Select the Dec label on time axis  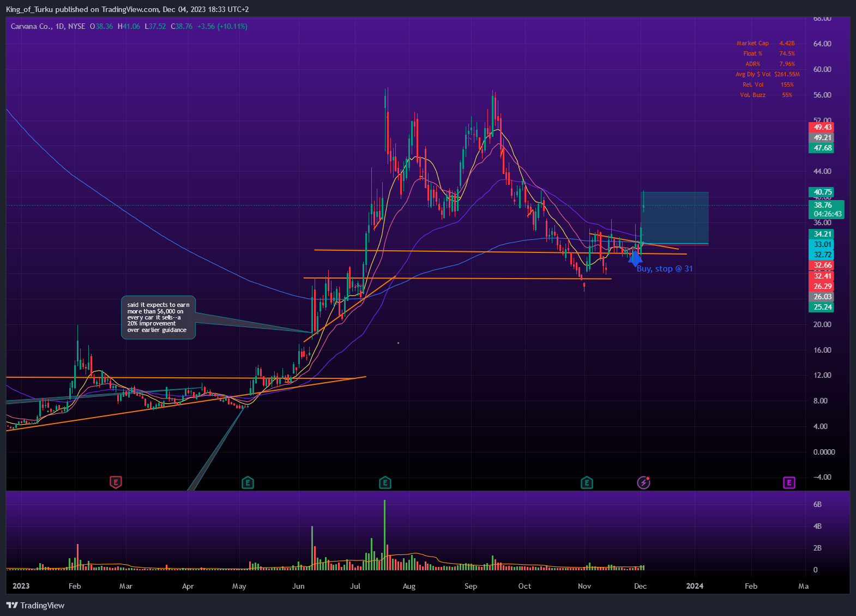pos(640,586)
